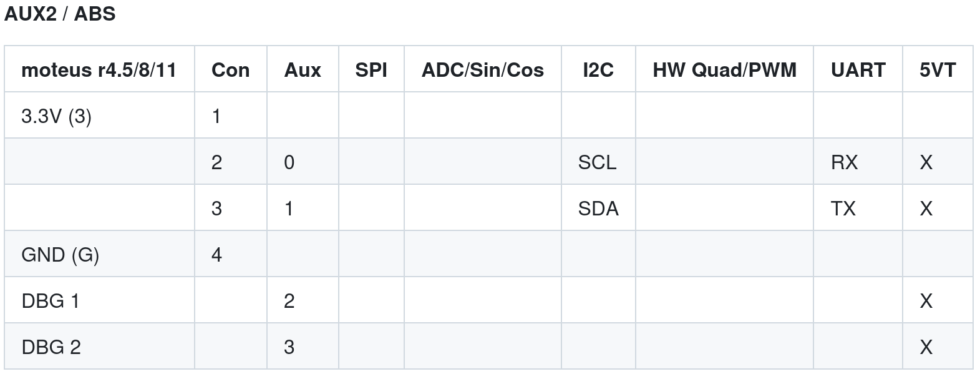Click the SDA cell in I2C column

[598, 208]
